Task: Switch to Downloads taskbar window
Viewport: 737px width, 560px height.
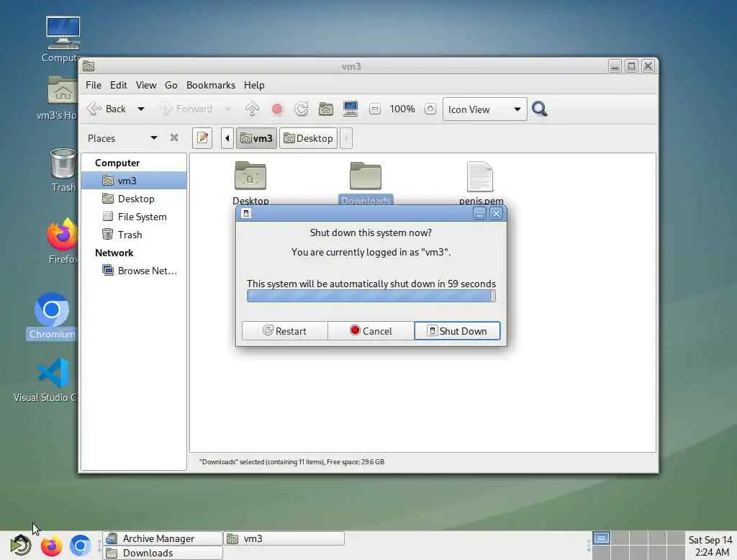Action: coord(163,553)
